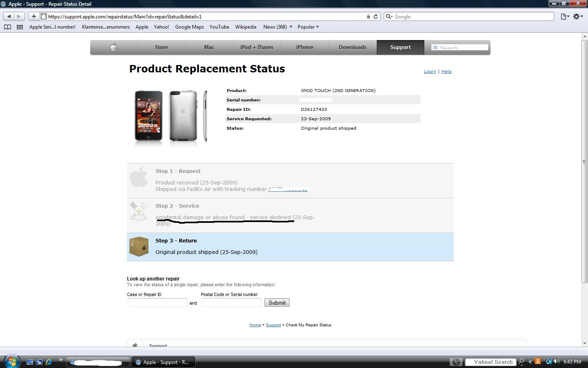Show hidden tray icons with the arrow

coord(530,362)
